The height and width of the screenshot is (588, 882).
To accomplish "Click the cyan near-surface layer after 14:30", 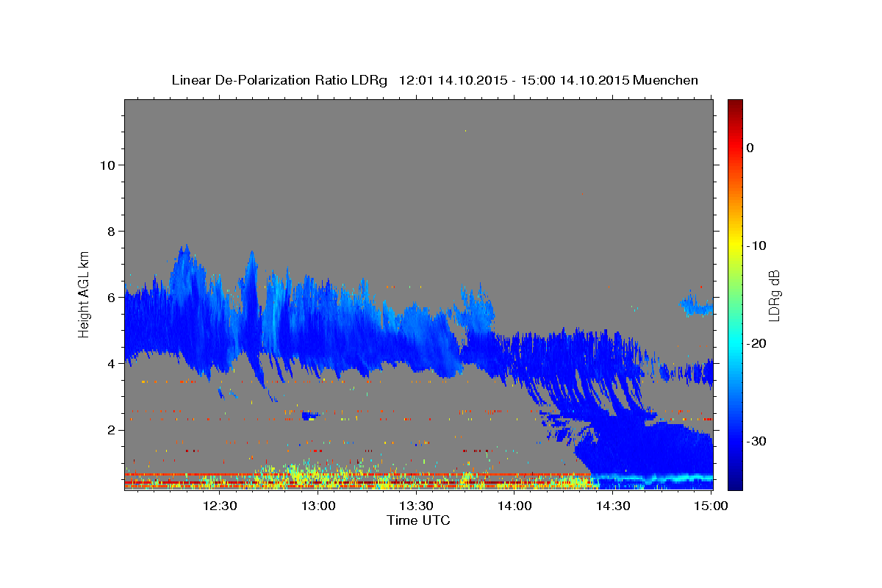I will 654,478.
